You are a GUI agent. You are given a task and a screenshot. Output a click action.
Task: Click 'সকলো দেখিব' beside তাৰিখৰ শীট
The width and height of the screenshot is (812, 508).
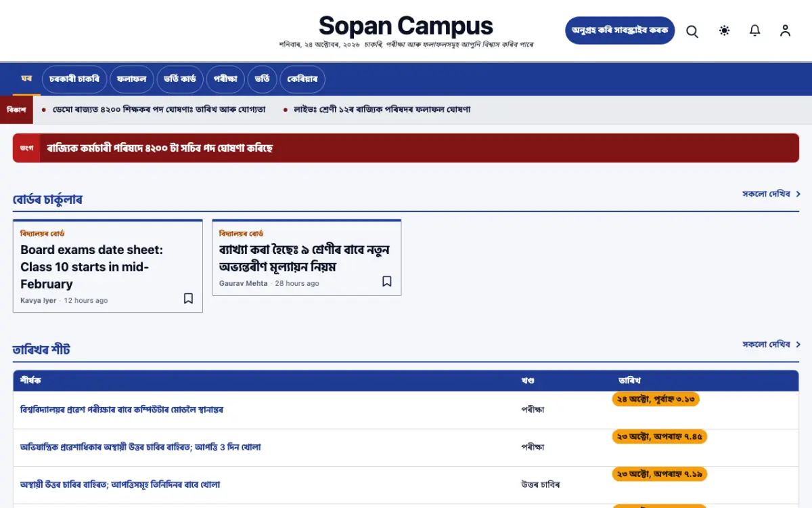coord(771,344)
